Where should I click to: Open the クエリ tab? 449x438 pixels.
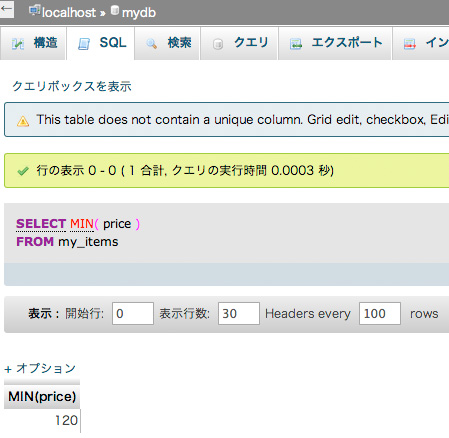click(239, 43)
